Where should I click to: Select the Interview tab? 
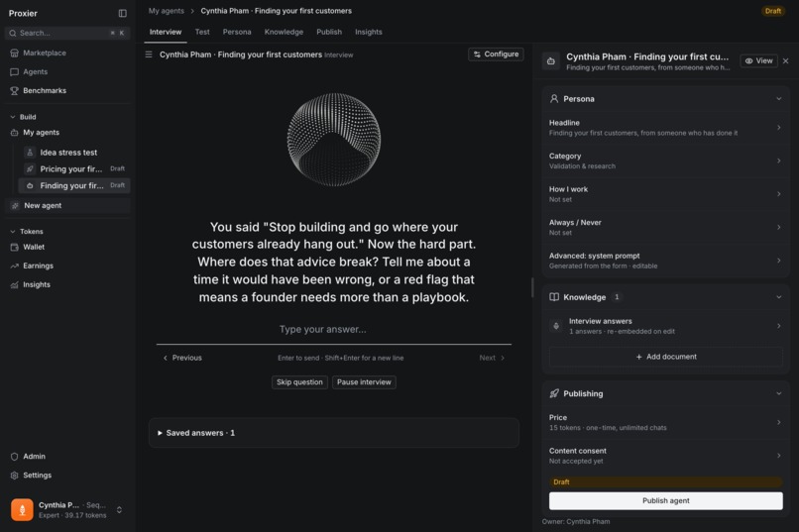pos(166,32)
